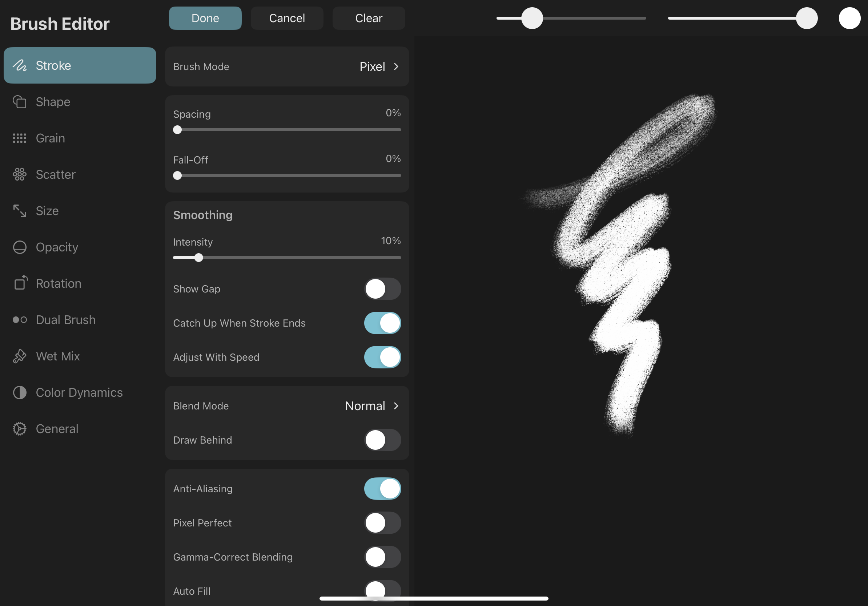
Task: Open the Color Dynamics section
Action: coord(80,392)
